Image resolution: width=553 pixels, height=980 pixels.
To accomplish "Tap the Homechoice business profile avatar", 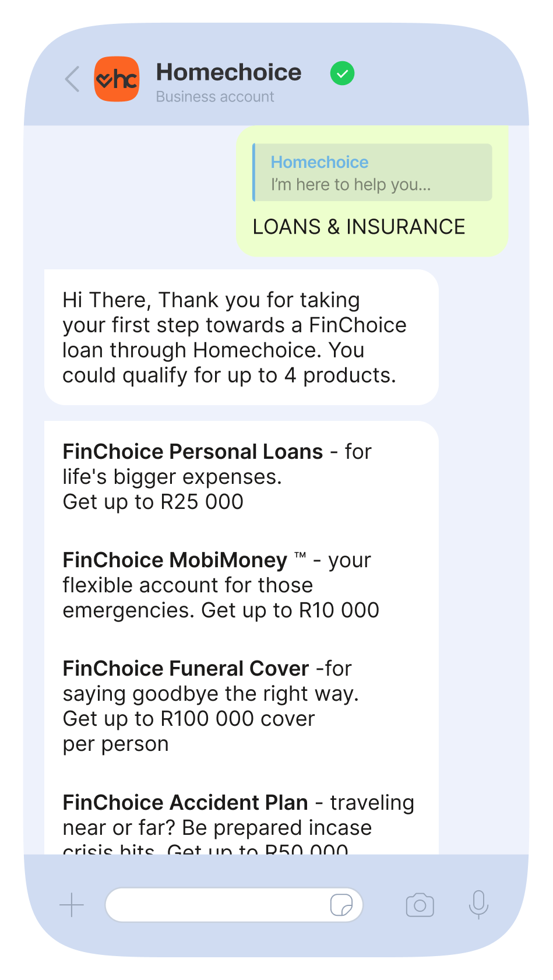I will pyautogui.click(x=117, y=79).
